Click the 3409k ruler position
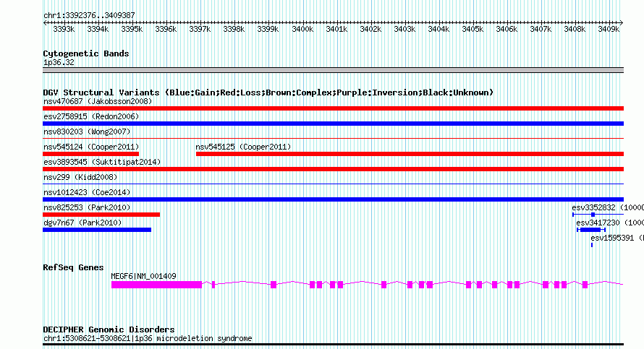 (609, 29)
